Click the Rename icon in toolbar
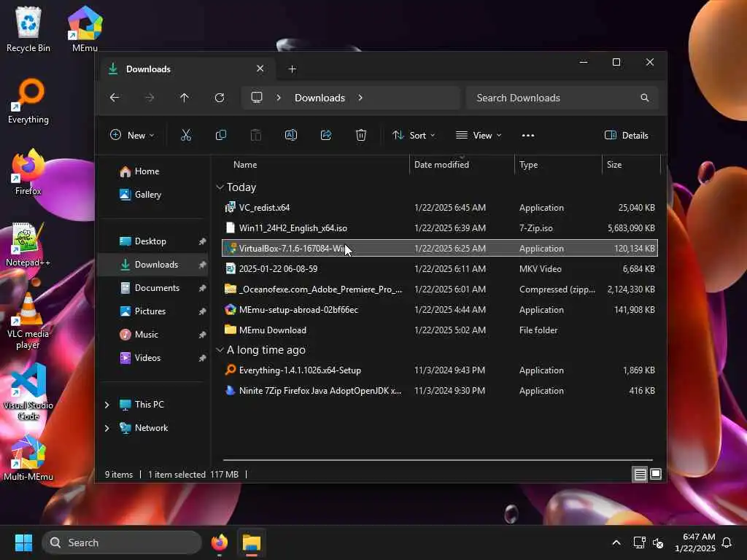 [290, 135]
